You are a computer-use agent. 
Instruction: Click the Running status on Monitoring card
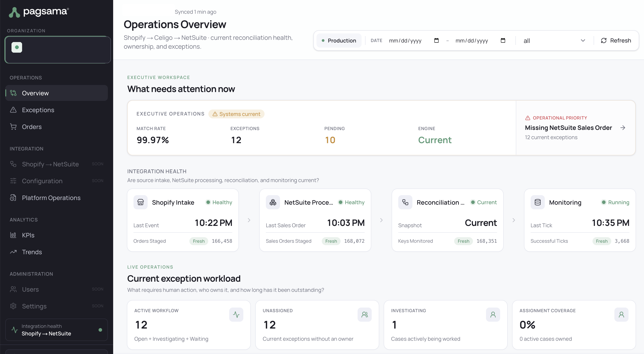[x=615, y=202]
